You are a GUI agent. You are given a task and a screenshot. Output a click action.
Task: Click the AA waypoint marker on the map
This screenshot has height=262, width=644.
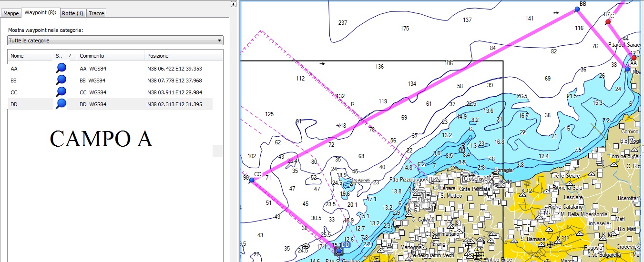[x=628, y=69]
